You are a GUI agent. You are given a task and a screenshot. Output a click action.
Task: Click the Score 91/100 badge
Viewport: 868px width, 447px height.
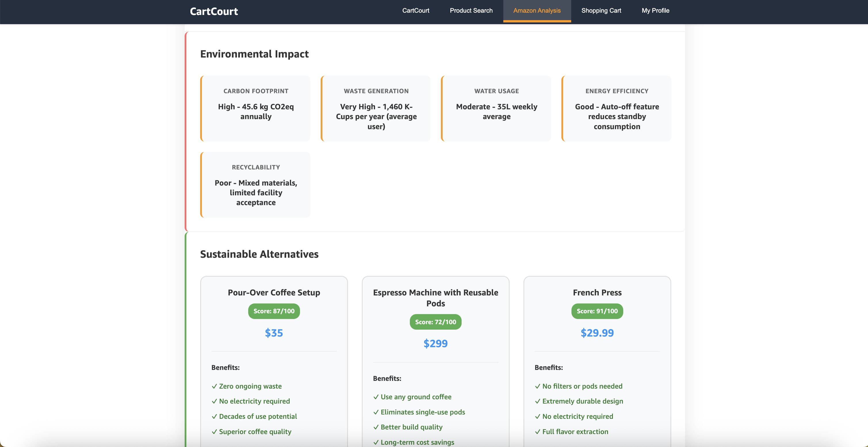point(597,311)
